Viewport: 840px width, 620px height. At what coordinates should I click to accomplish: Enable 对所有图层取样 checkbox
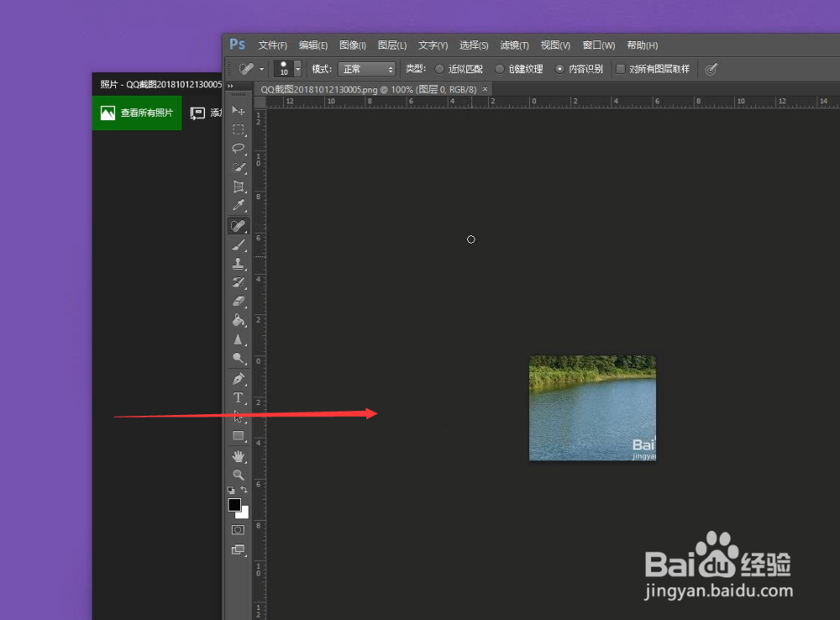click(653, 69)
